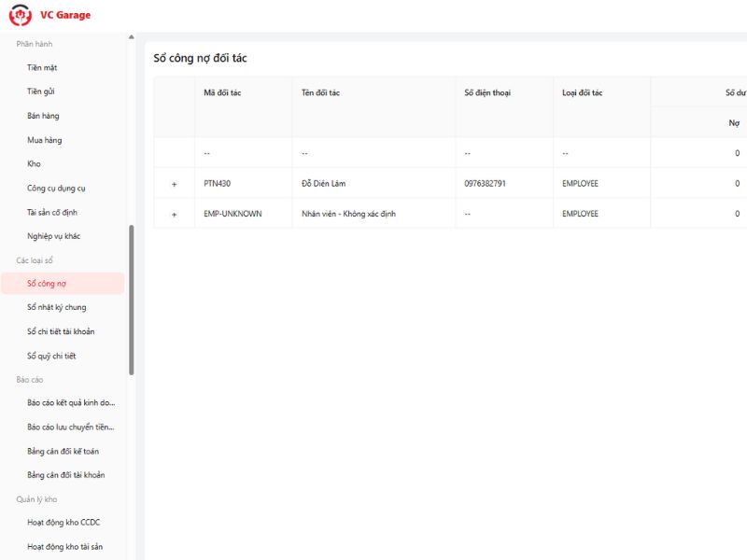Open the Tiền gửi section
Image resolution: width=747 pixels, height=560 pixels.
[39, 91]
